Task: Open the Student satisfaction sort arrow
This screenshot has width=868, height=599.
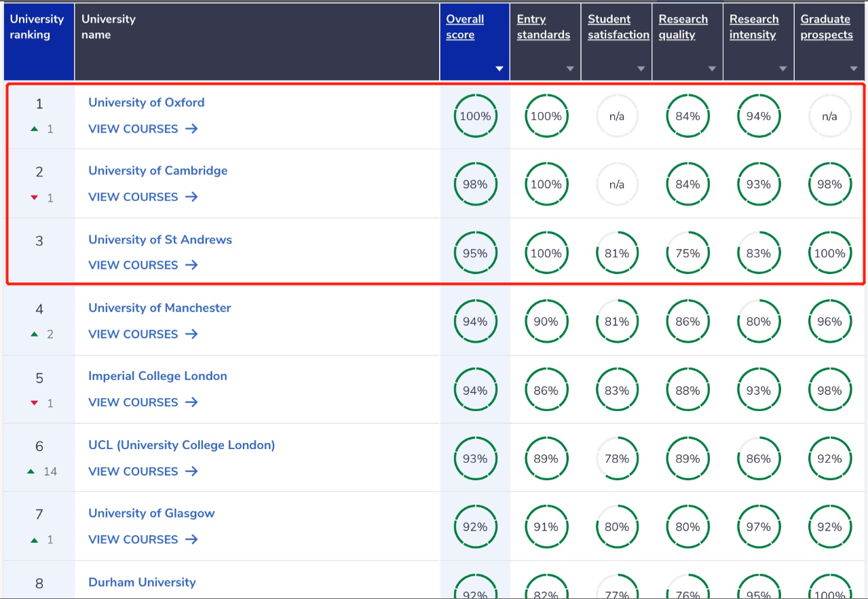Action: click(641, 69)
